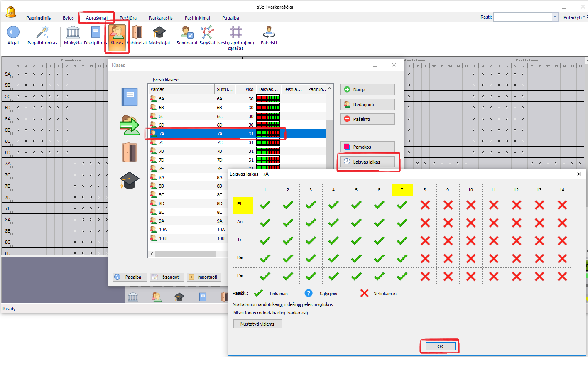The image size is (588, 375).
Task: Click the free-time color bar of class 6A
Action: click(268, 99)
